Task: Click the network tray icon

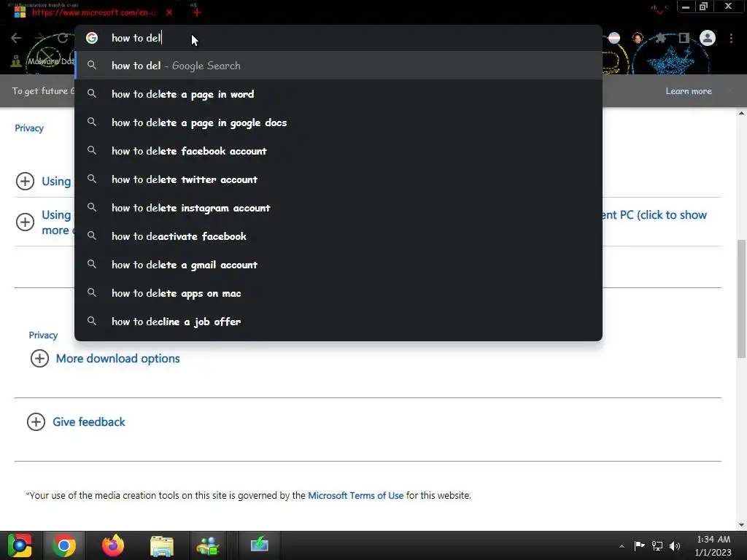Action: point(657,545)
